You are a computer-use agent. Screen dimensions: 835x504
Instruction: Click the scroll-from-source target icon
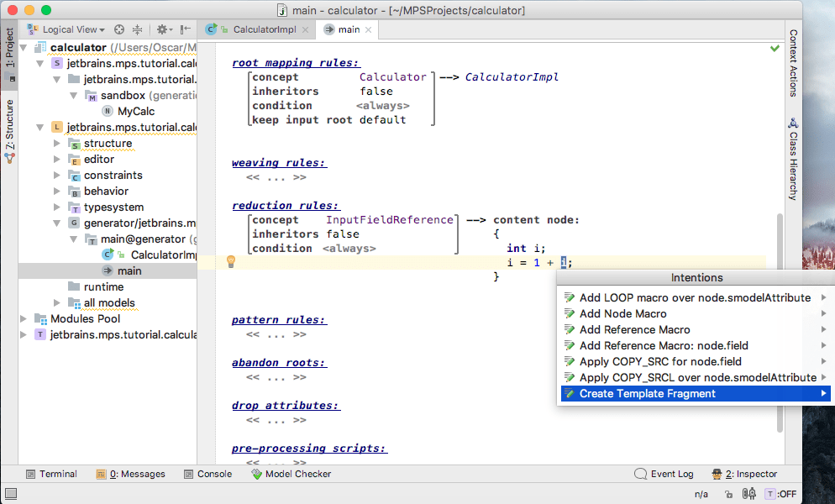tap(119, 29)
